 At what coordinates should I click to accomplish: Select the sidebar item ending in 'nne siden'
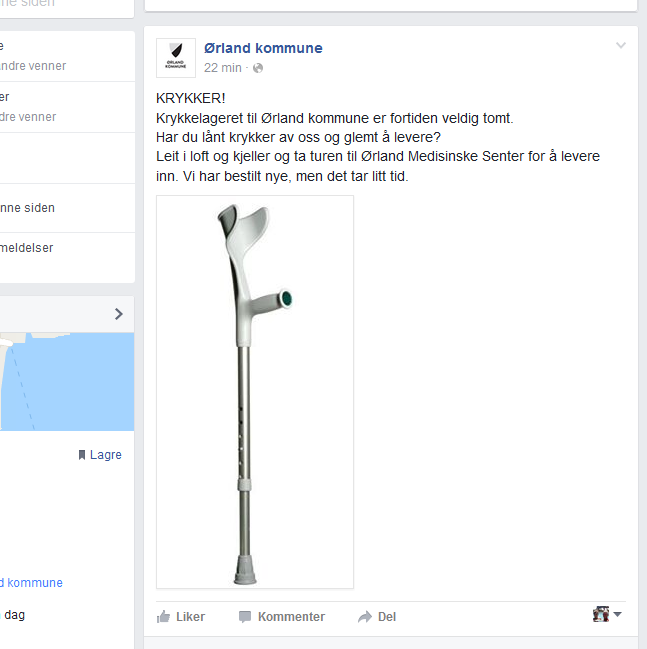(28, 208)
